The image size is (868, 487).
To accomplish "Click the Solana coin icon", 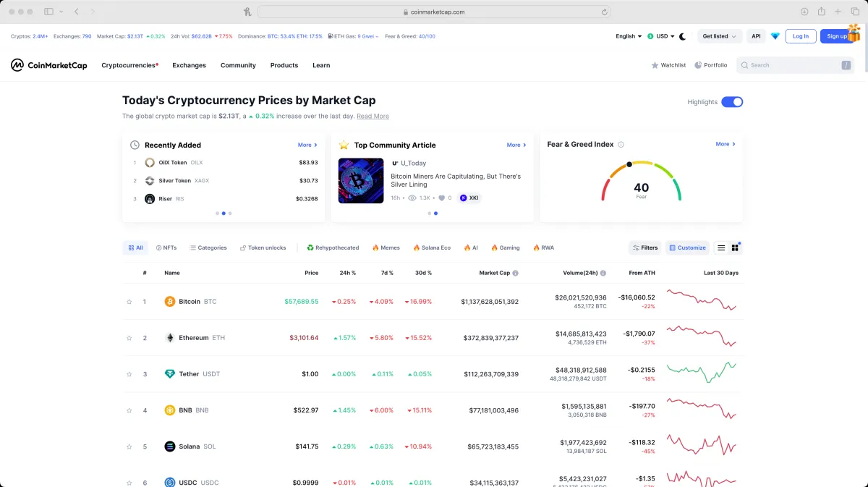I will tap(170, 446).
